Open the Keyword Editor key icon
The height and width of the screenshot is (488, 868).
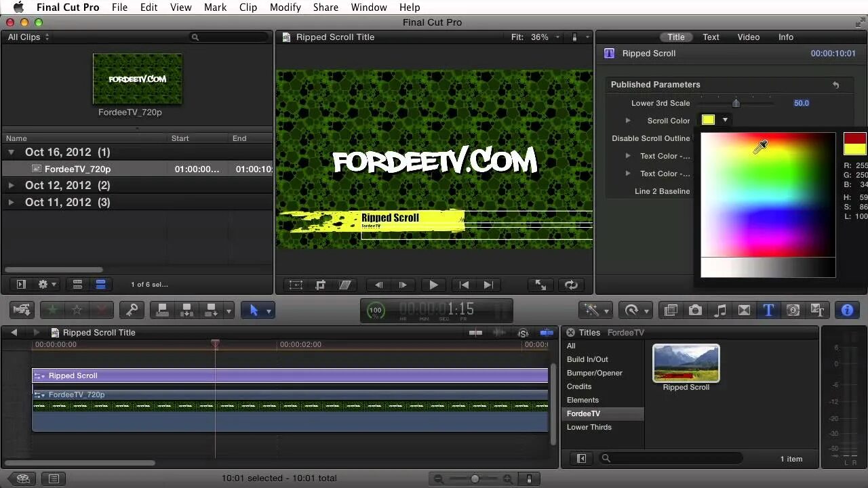pyautogui.click(x=132, y=310)
